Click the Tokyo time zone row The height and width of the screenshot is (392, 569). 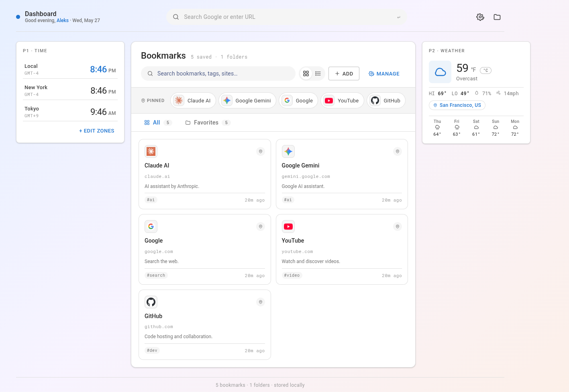(70, 111)
